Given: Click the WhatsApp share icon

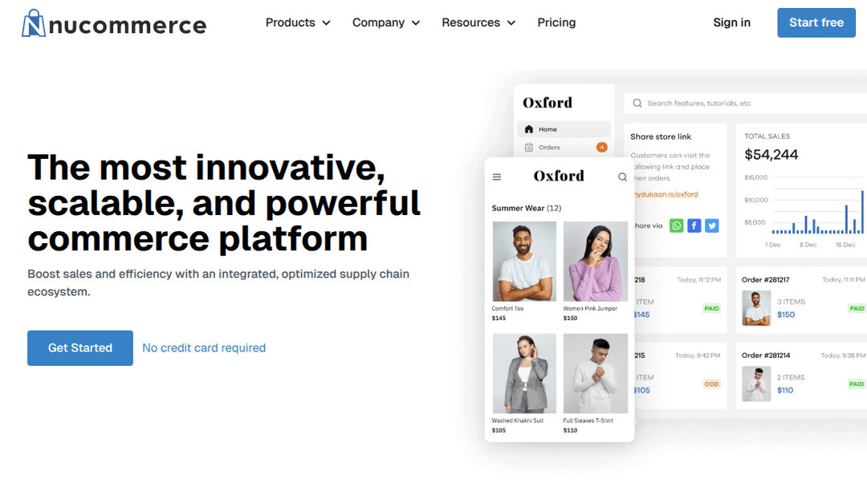Looking at the screenshot, I should 677,226.
